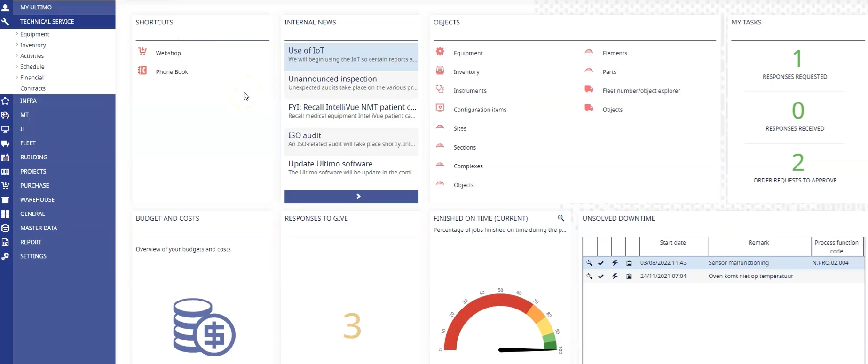The width and height of the screenshot is (868, 364).
Task: Click the Technical Service wrench icon
Action: [x=5, y=22]
